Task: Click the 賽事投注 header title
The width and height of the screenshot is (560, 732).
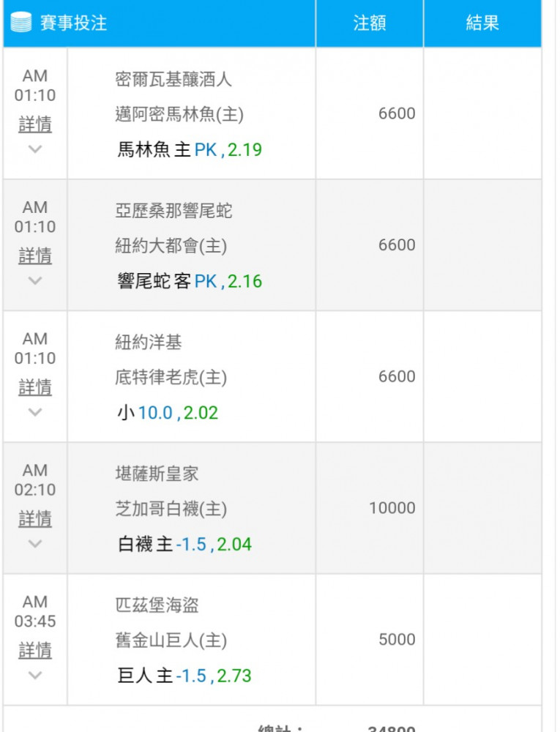Action: [74, 23]
